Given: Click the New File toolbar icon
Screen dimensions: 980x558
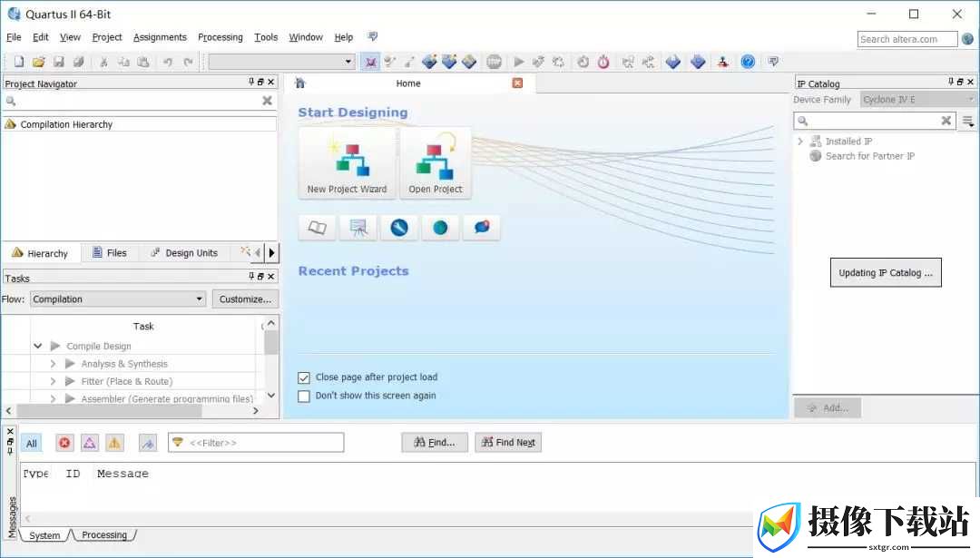Looking at the screenshot, I should click(19, 62).
